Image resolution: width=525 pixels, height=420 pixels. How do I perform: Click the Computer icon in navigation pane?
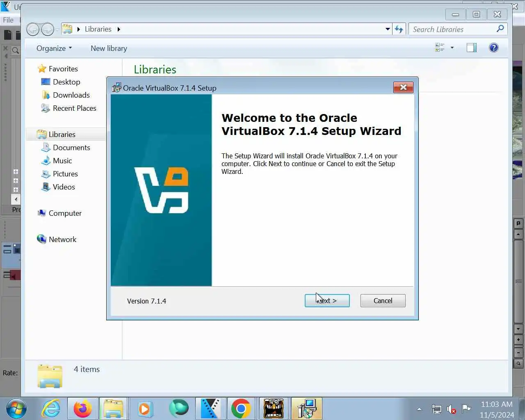(41, 213)
